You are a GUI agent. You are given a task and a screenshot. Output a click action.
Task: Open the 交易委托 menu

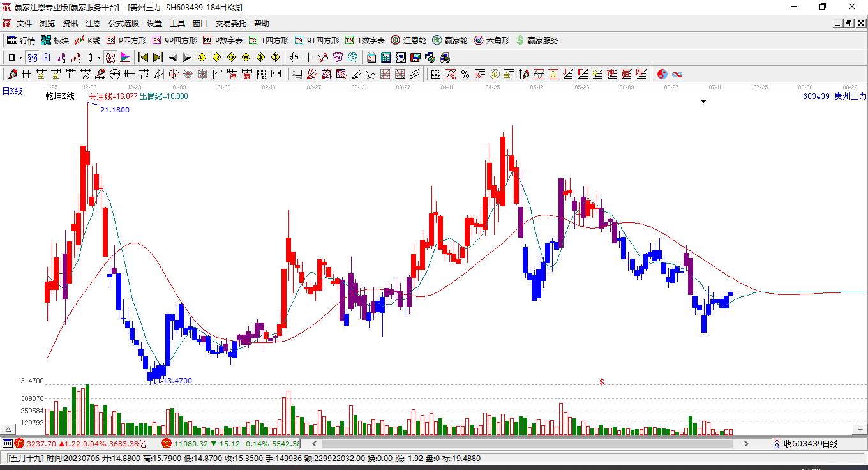[x=231, y=24]
